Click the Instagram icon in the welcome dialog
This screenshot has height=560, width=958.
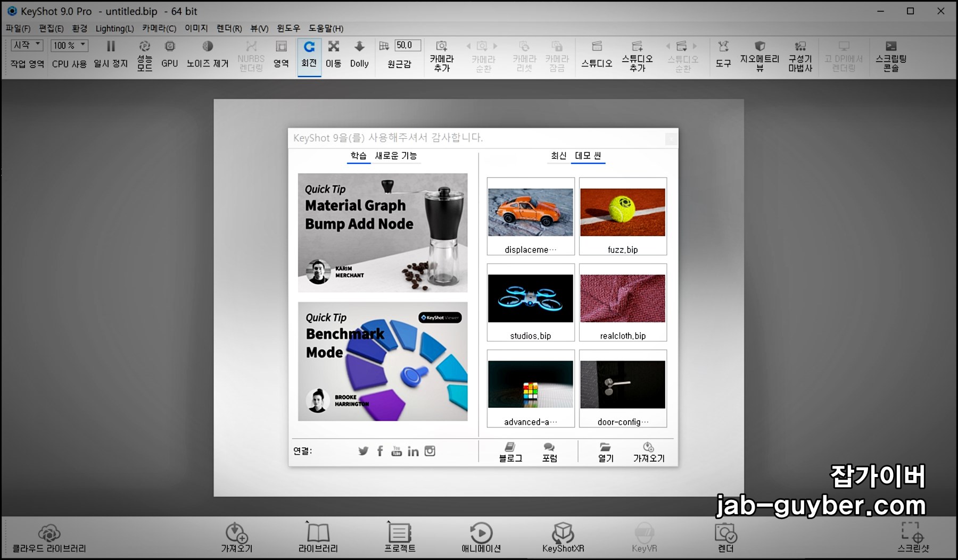pos(430,451)
